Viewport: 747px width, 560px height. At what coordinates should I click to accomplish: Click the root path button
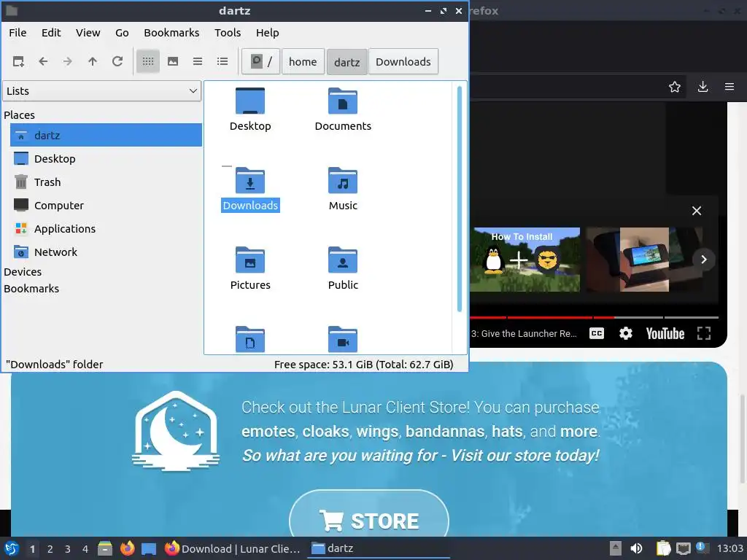[260, 61]
